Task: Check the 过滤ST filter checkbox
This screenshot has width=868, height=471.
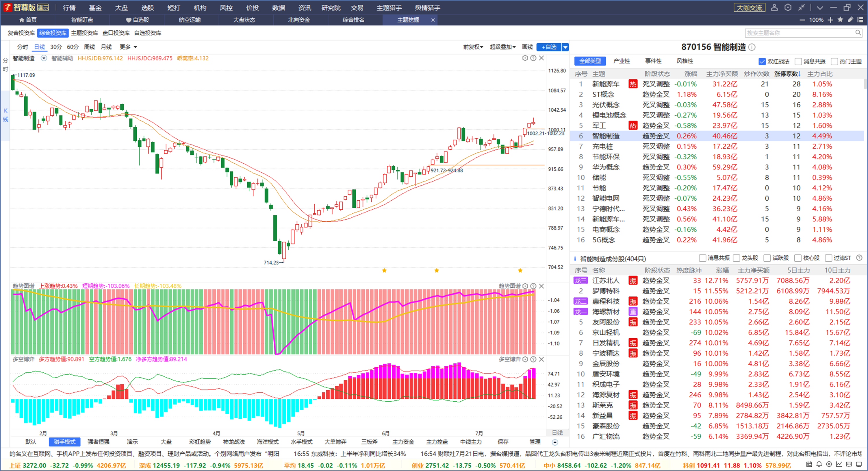Action: [x=828, y=258]
